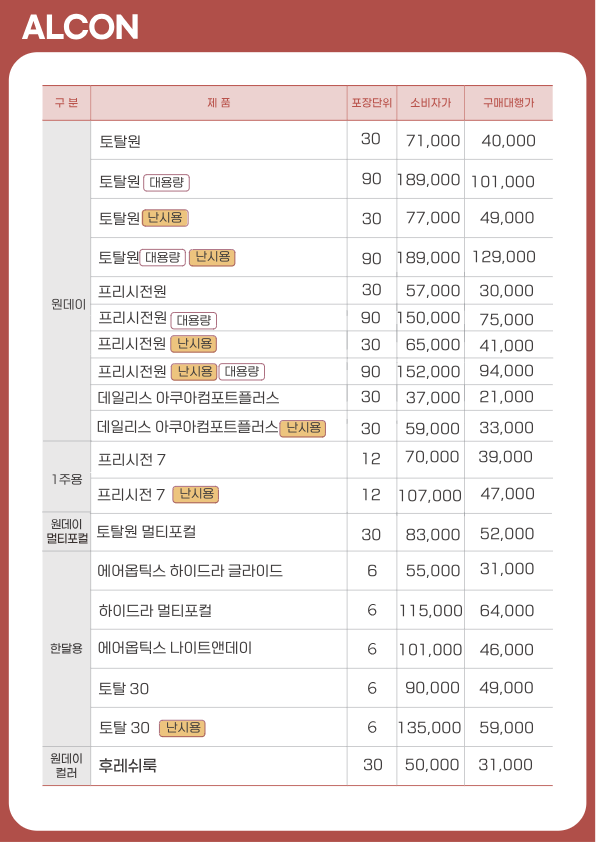Screen dimensions: 596x842
Task: Click the 구매대행가 column header
Action: (508, 103)
